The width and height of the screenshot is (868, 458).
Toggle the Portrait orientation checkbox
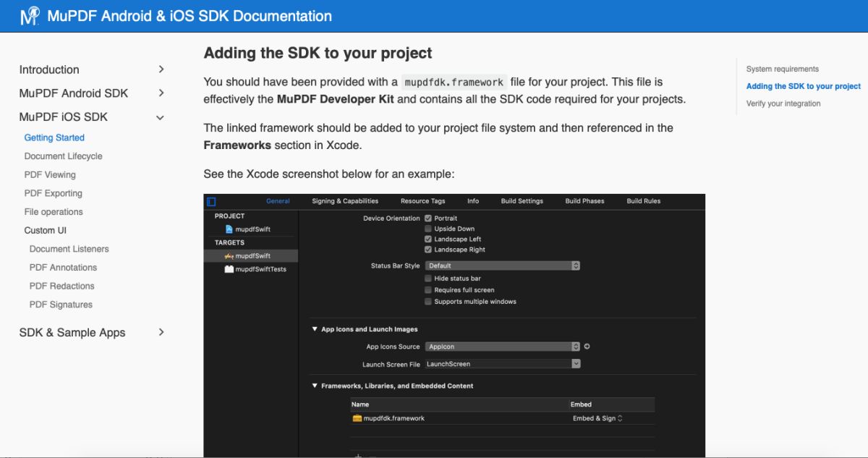click(428, 218)
